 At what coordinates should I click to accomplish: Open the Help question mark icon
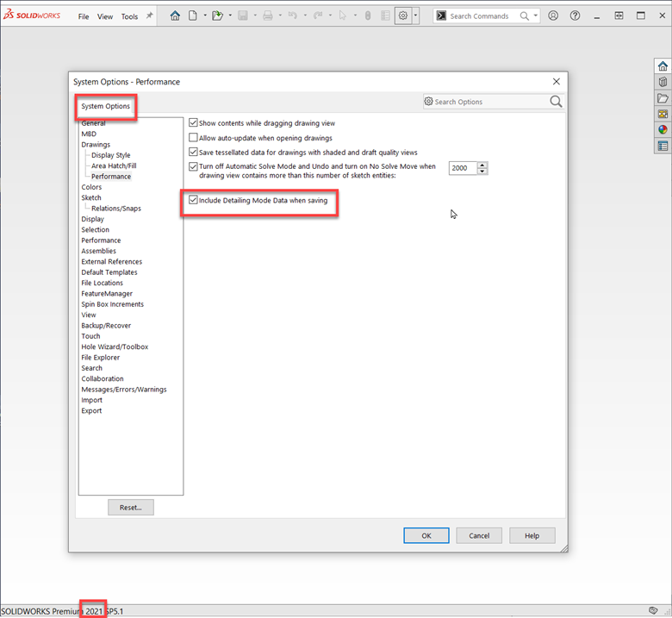point(576,16)
